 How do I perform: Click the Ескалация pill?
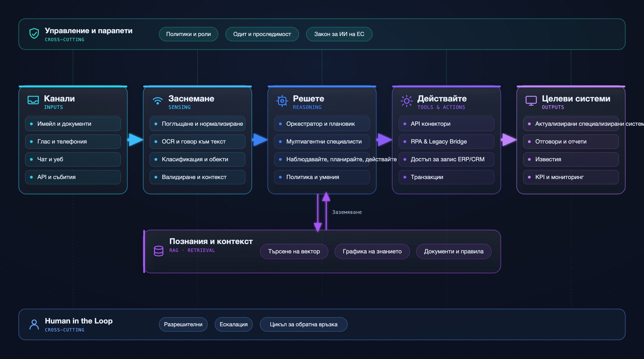(234, 324)
